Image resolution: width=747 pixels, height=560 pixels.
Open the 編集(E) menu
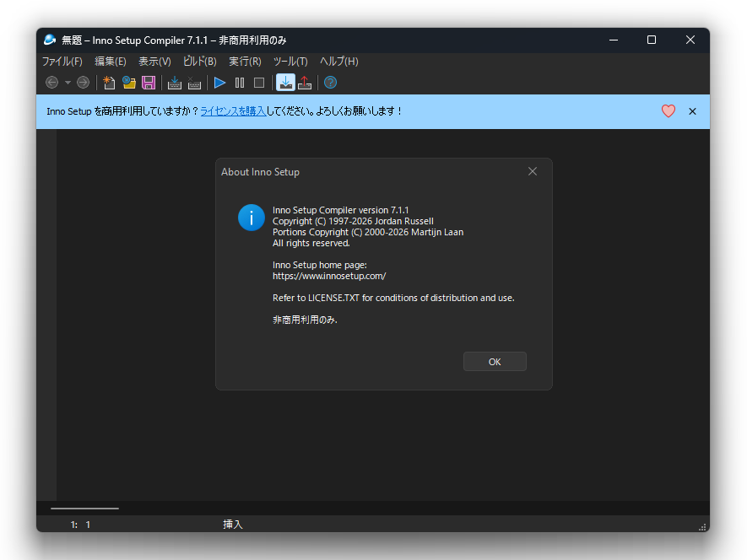[x=110, y=62]
